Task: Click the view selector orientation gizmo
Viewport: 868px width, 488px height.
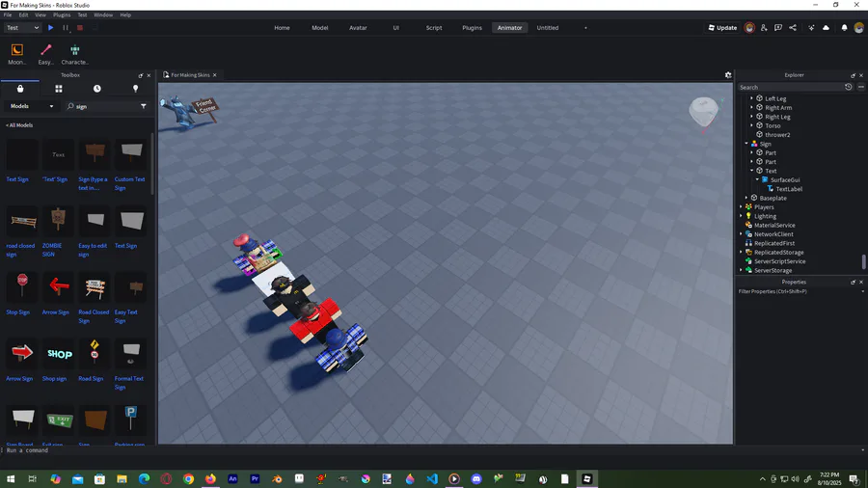Action: 704,113
